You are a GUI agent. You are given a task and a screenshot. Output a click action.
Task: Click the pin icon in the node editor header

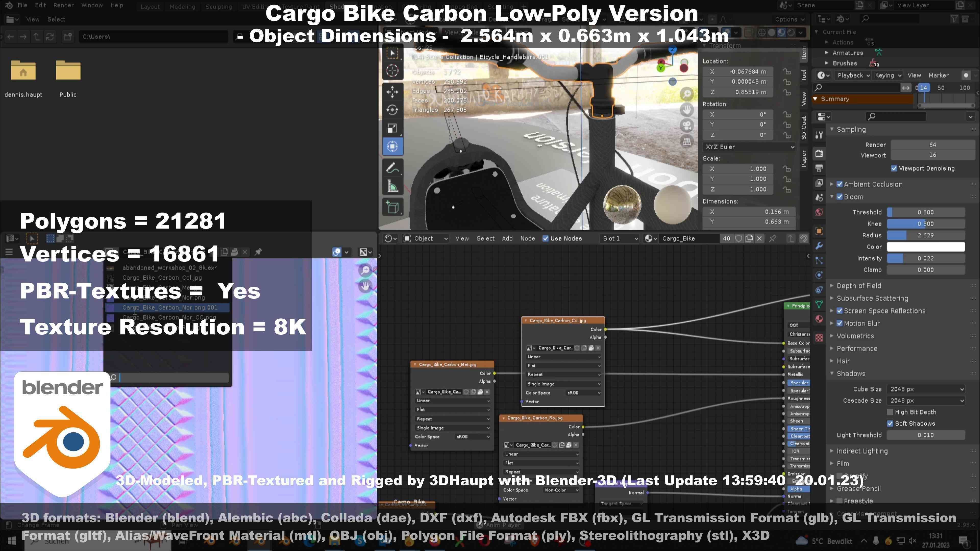click(773, 239)
